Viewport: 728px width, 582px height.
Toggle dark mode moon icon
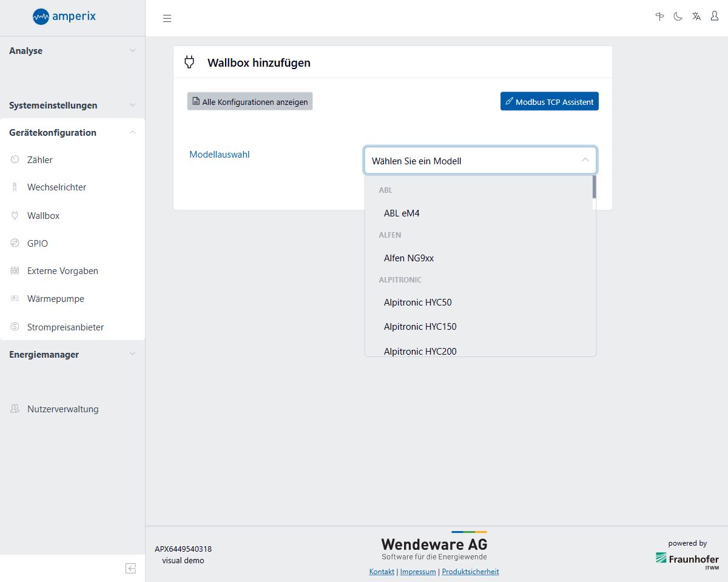[x=678, y=16]
